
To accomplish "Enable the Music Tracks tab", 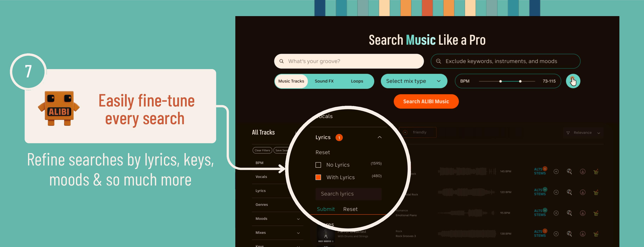I will pos(290,81).
